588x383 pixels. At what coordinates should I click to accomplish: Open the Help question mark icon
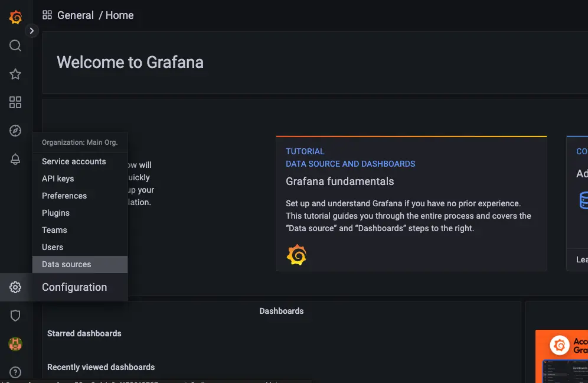(x=15, y=372)
